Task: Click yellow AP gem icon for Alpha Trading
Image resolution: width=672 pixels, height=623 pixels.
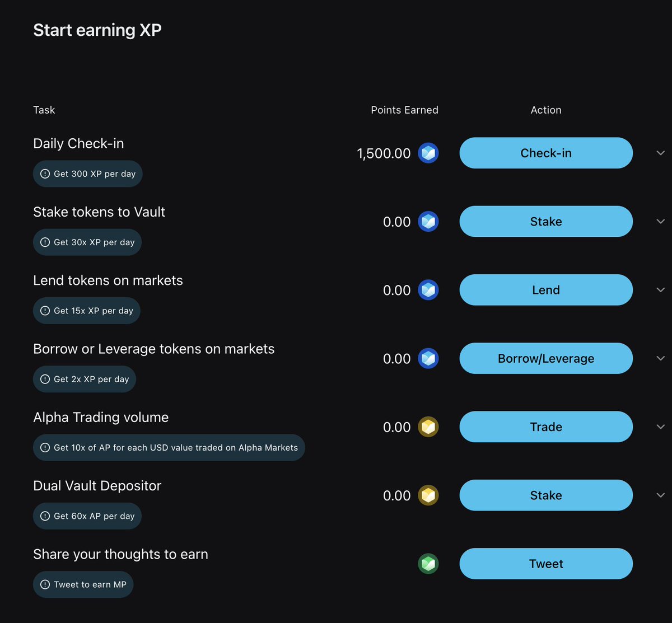Action: [x=428, y=427]
